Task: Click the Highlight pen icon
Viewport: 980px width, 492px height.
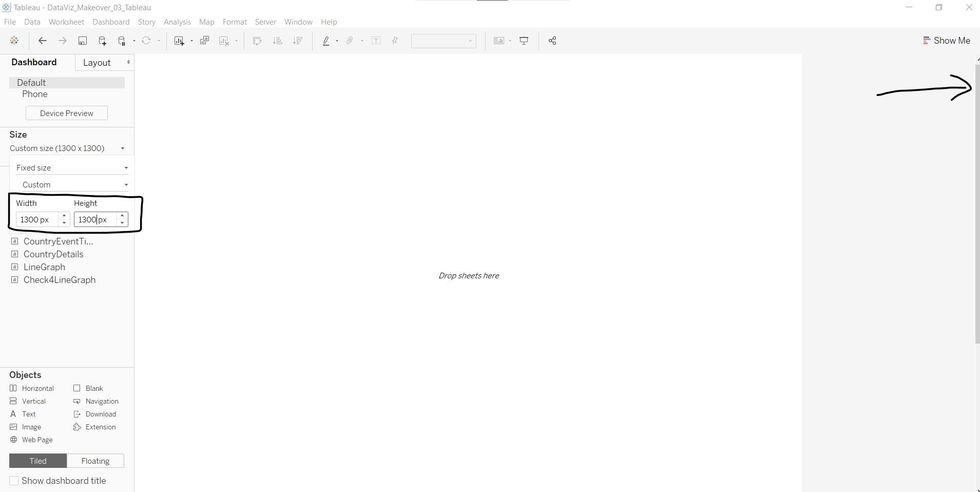Action: [x=326, y=41]
